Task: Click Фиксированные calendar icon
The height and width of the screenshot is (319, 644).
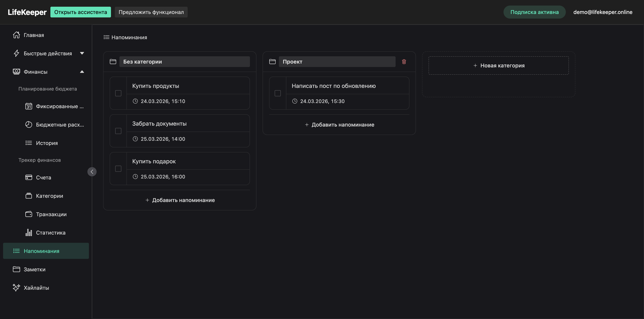Action: [29, 106]
